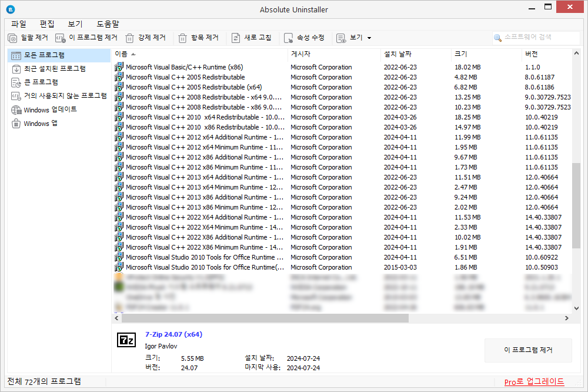Select 거의 사용되지 않는 프로그램 category
Image resolution: width=588 pixels, height=392 pixels.
pyautogui.click(x=59, y=96)
